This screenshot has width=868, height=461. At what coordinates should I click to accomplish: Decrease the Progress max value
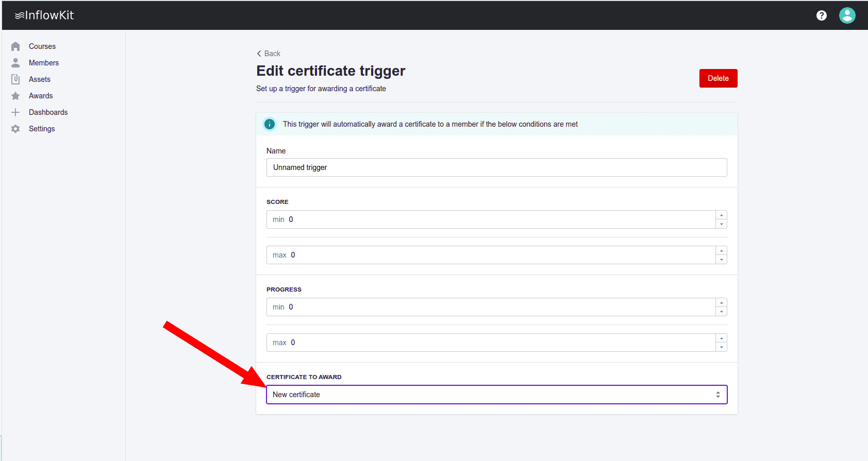722,347
